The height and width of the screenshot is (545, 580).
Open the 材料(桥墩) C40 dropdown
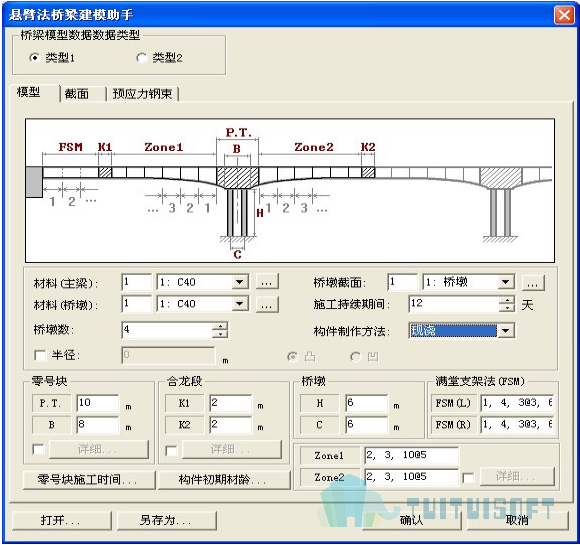[x=240, y=304]
